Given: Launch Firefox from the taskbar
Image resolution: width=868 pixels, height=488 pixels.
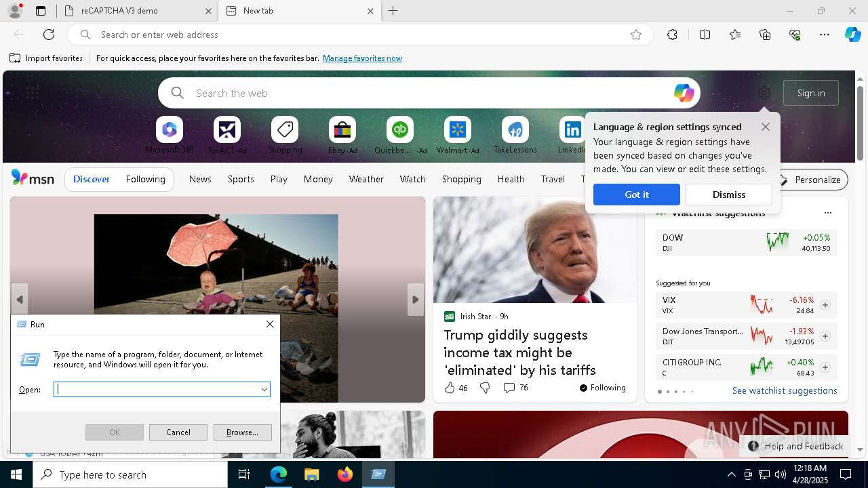Looking at the screenshot, I should pos(344,474).
